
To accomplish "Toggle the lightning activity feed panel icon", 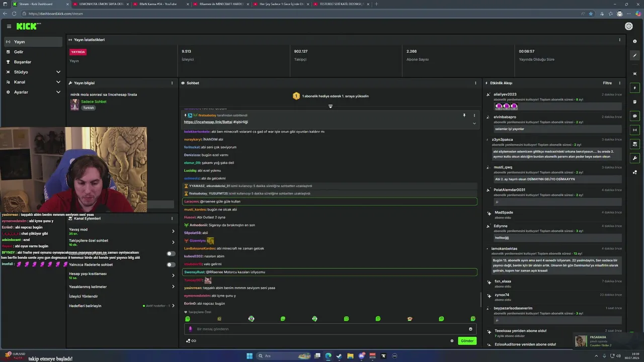I will pyautogui.click(x=635, y=88).
